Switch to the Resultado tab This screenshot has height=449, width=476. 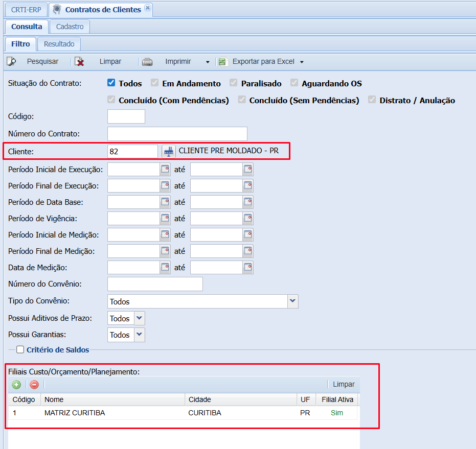pyautogui.click(x=59, y=44)
